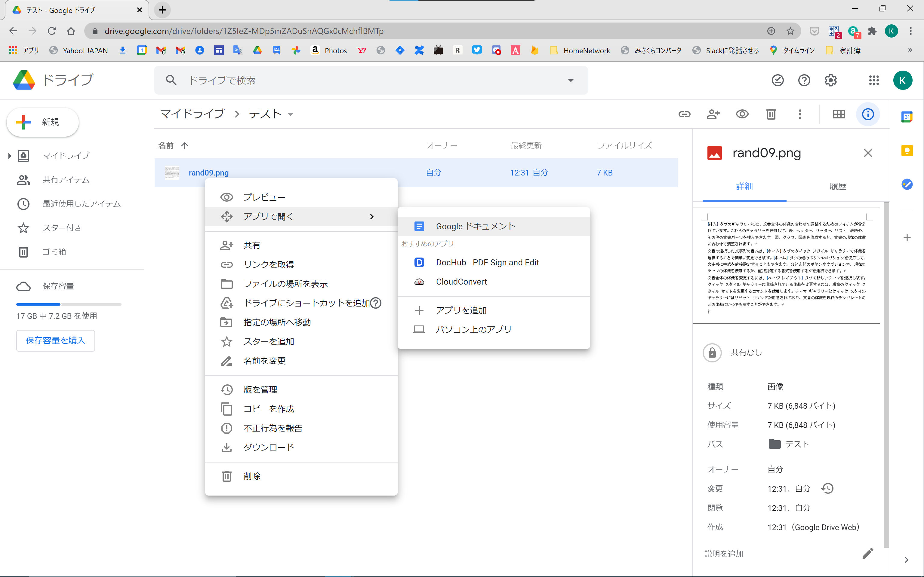
Task: Open the 新規 button to create new
Action: [42, 122]
